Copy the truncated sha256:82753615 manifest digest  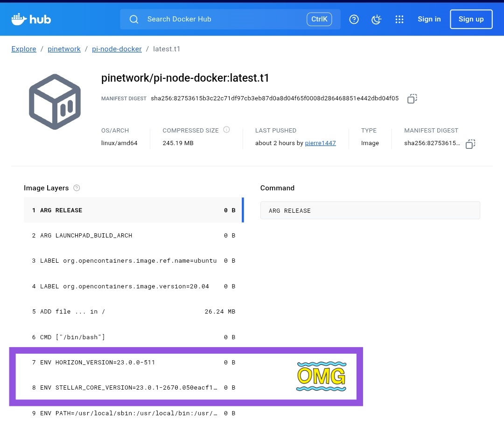[x=470, y=144]
